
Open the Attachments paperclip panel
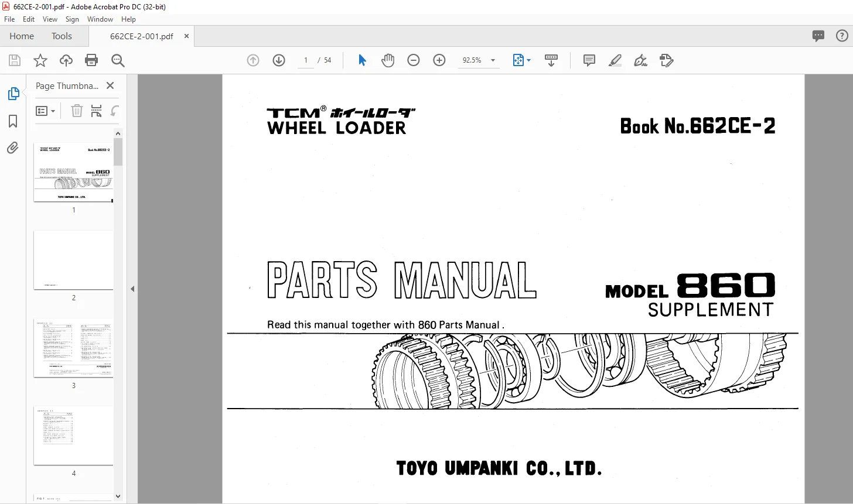click(x=13, y=148)
